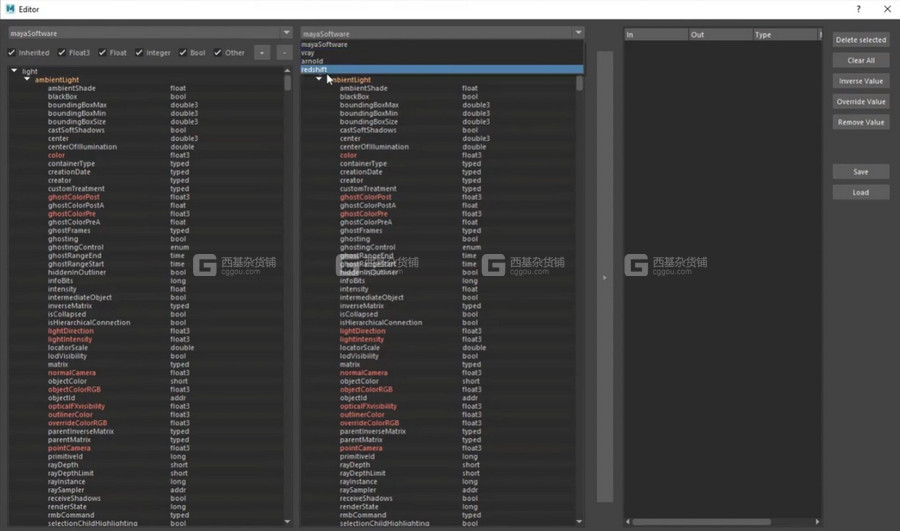Click the In column header
The width and height of the screenshot is (900, 531).
(656, 34)
